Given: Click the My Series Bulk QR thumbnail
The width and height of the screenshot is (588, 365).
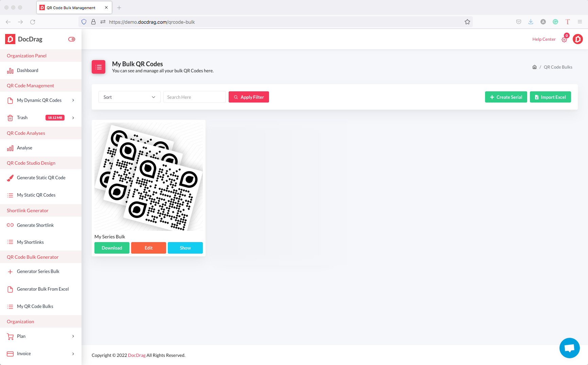Looking at the screenshot, I should (x=148, y=177).
